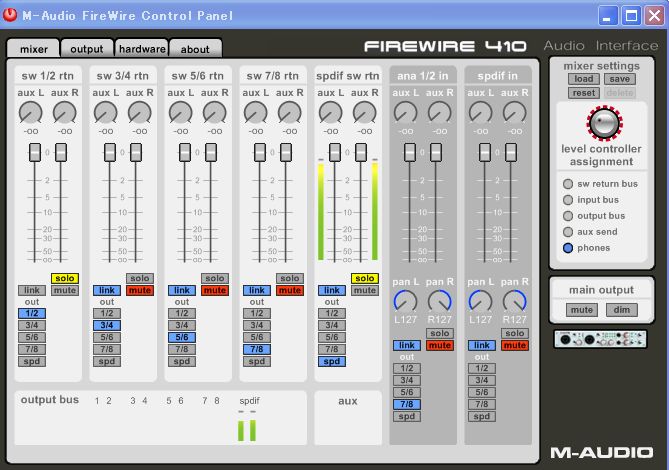The height and width of the screenshot is (470, 669).
Task: Route sw 1/2 rtn to 3/4 out
Action: point(32,325)
